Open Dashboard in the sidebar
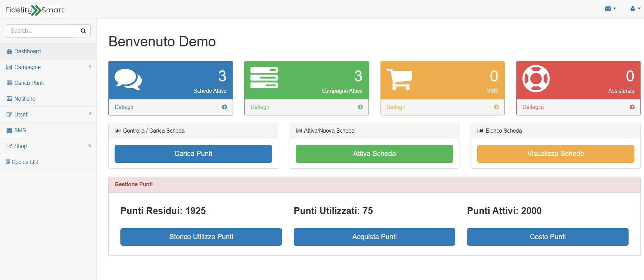 (48, 52)
